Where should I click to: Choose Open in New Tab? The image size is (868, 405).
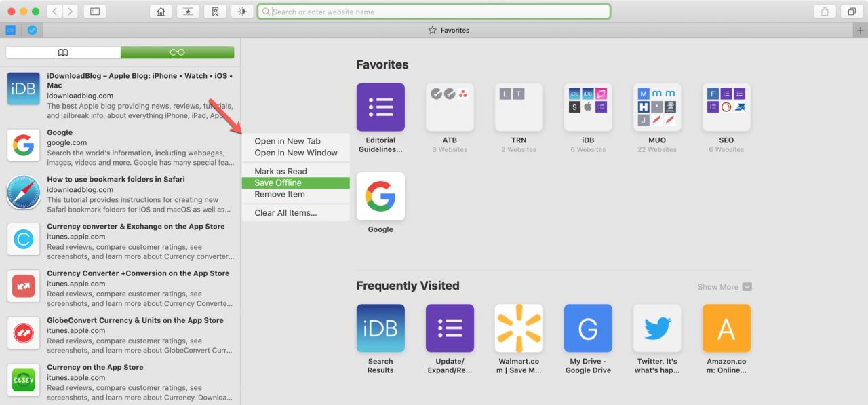point(296,141)
